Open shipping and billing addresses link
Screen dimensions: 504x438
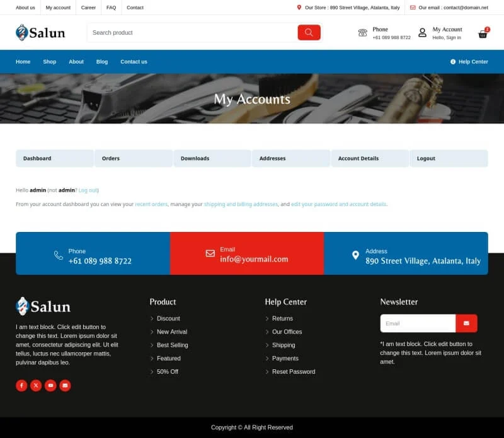pyautogui.click(x=241, y=204)
